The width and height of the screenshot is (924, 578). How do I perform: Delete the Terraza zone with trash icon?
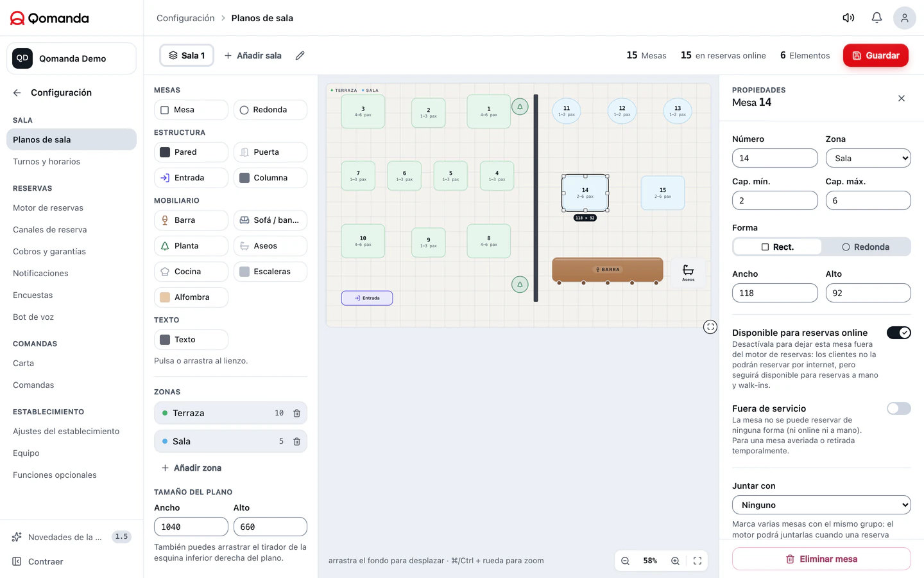coord(296,413)
